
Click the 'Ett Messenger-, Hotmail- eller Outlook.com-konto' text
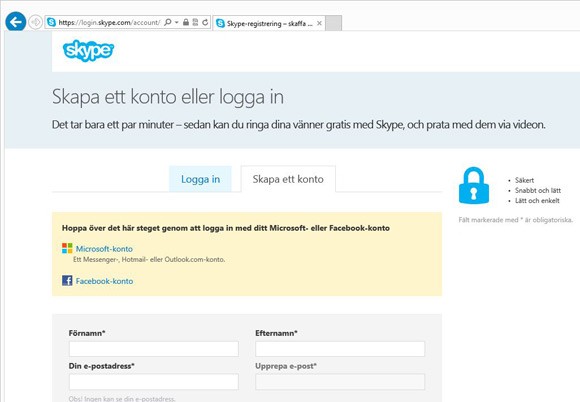149,260
